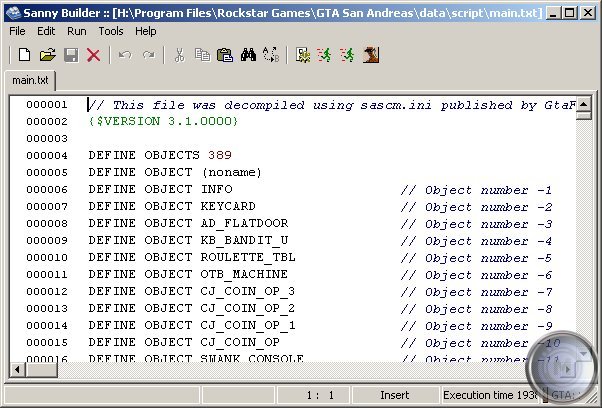Open the Help menu
This screenshot has width=602, height=408.
tap(146, 31)
